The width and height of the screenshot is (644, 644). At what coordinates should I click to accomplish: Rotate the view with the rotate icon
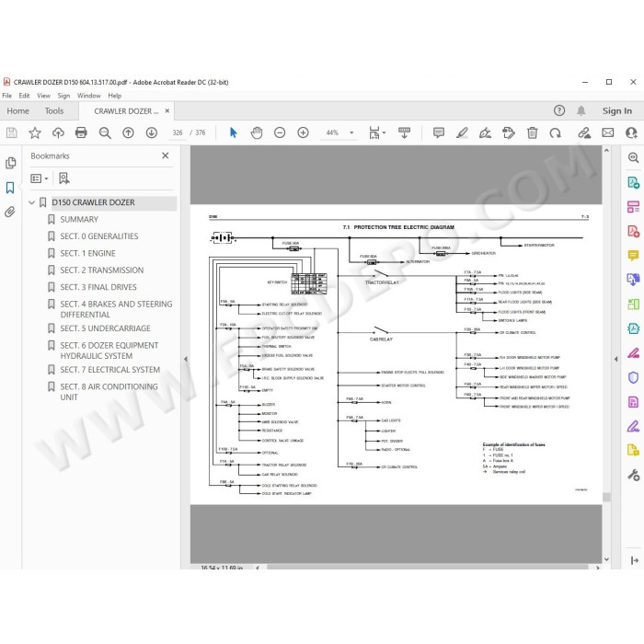click(x=556, y=132)
